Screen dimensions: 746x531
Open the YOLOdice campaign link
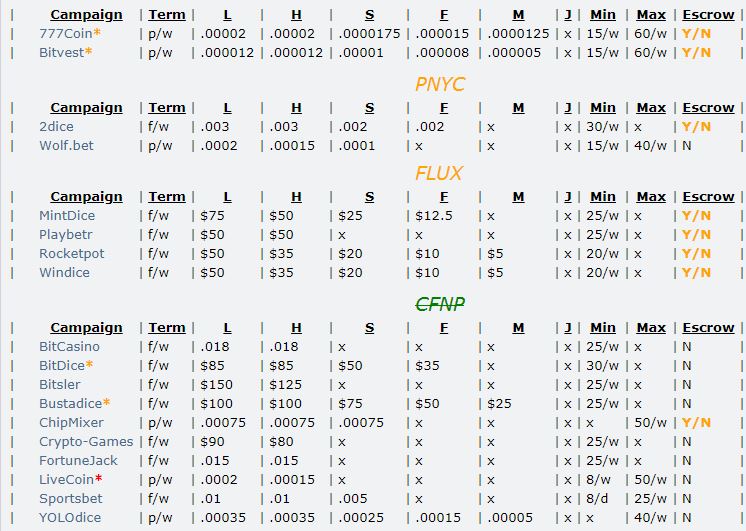click(x=70, y=518)
